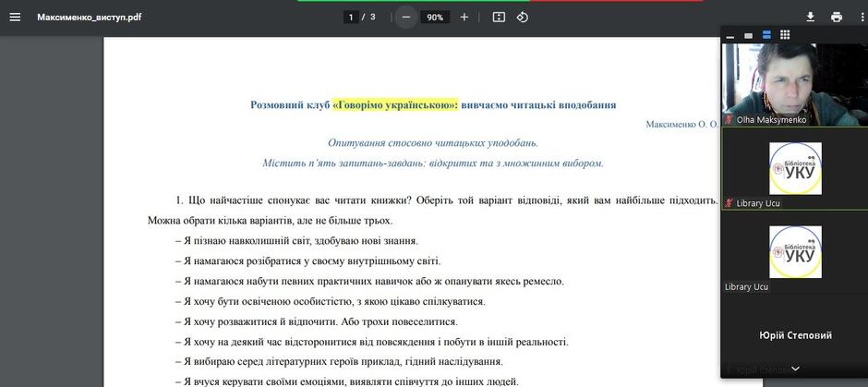The height and width of the screenshot is (387, 868).
Task: Select Olha Maksymenko's video thumbnail
Action: [795, 84]
